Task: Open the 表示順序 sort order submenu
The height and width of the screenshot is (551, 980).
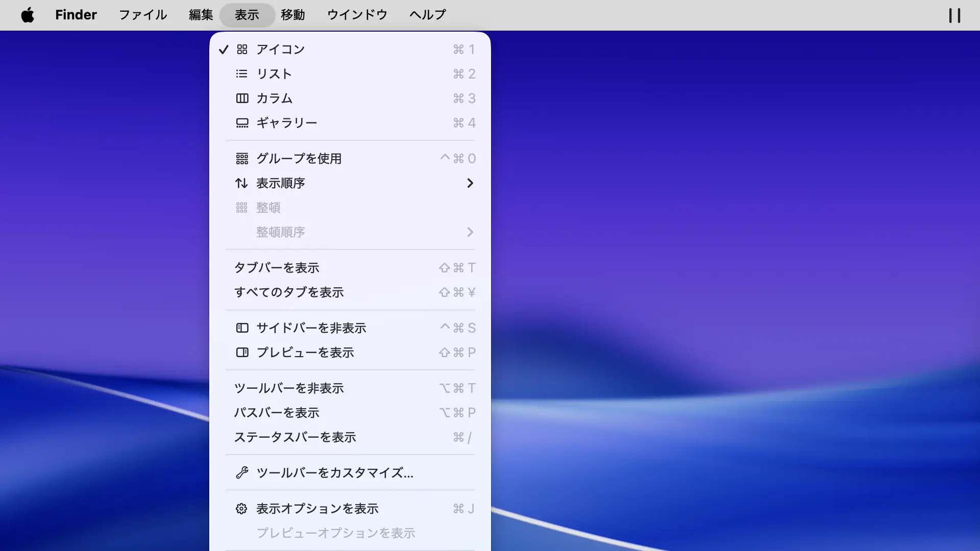Action: click(281, 183)
